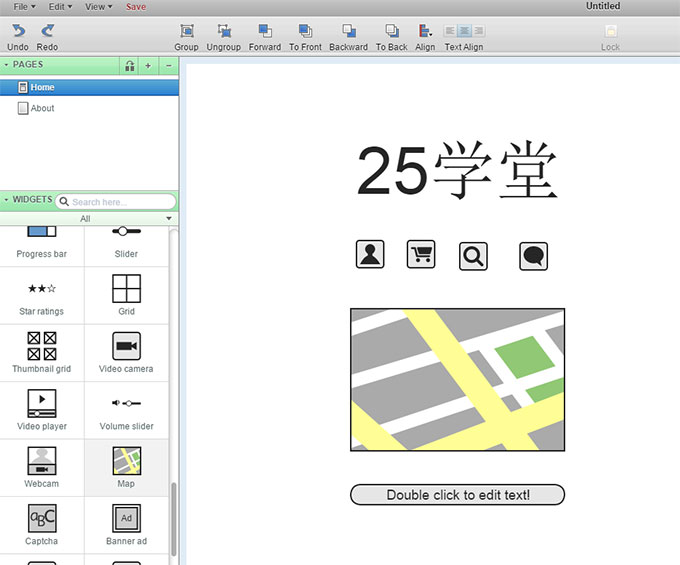Image resolution: width=680 pixels, height=565 pixels.
Task: Select the 25学堂 heading text
Action: click(457, 170)
